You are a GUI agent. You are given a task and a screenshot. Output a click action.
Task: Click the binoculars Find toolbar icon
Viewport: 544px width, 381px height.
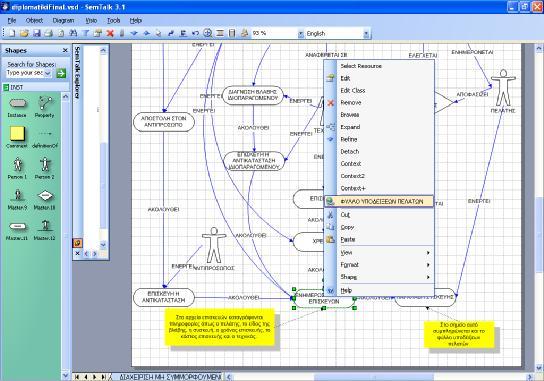pos(73,33)
